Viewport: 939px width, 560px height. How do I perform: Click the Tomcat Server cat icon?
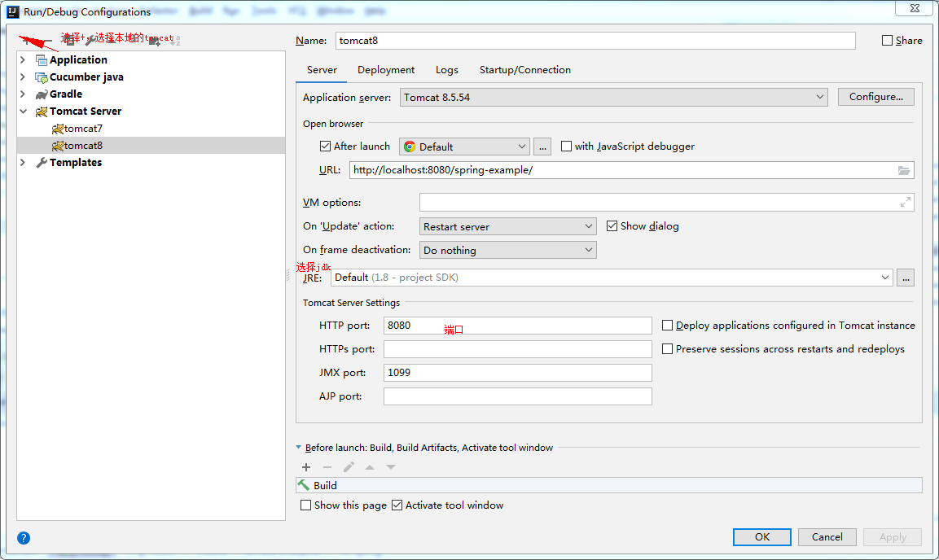(x=42, y=112)
